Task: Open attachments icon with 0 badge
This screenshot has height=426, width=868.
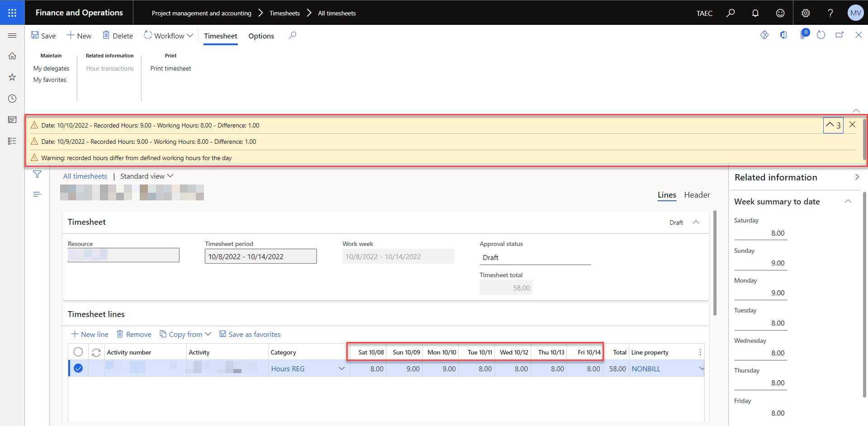Action: pyautogui.click(x=804, y=34)
